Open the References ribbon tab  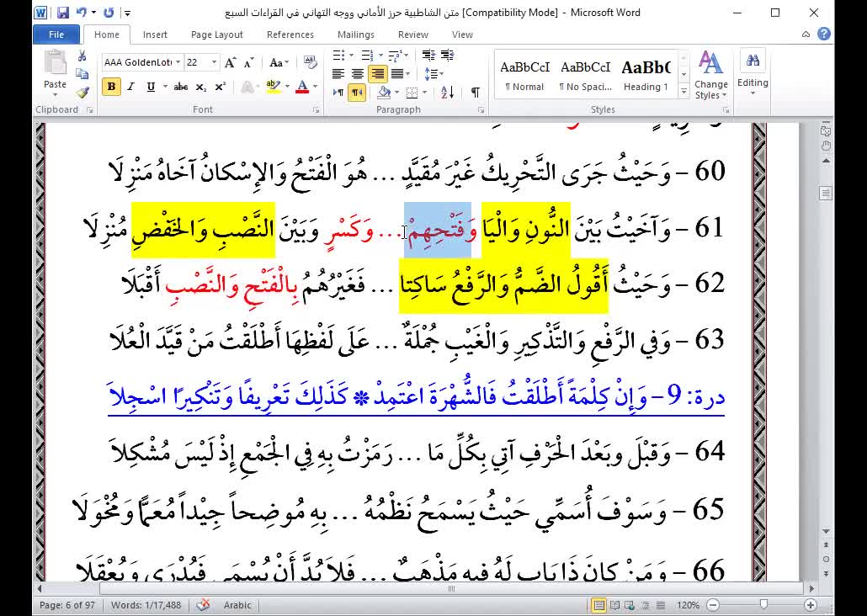click(290, 35)
